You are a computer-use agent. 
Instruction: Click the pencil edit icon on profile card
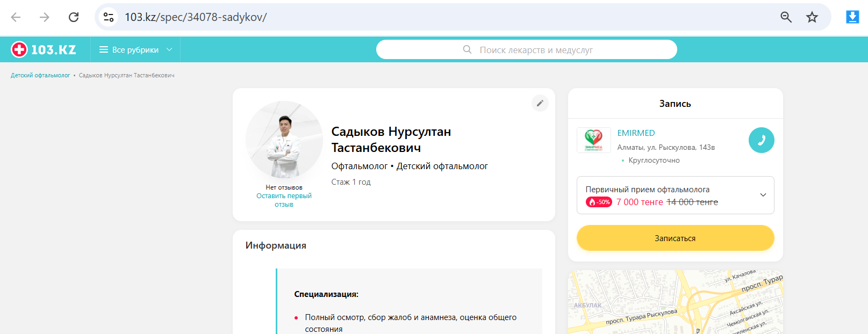coord(540,103)
